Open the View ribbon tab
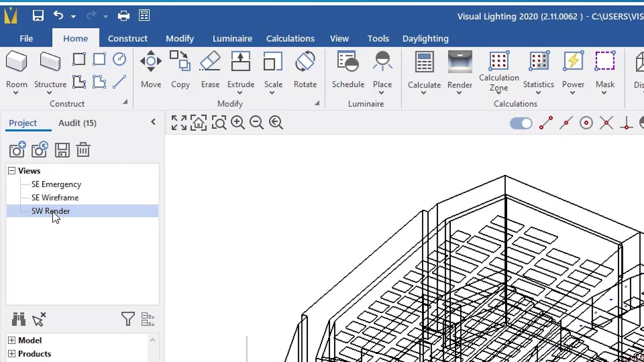 (x=339, y=38)
